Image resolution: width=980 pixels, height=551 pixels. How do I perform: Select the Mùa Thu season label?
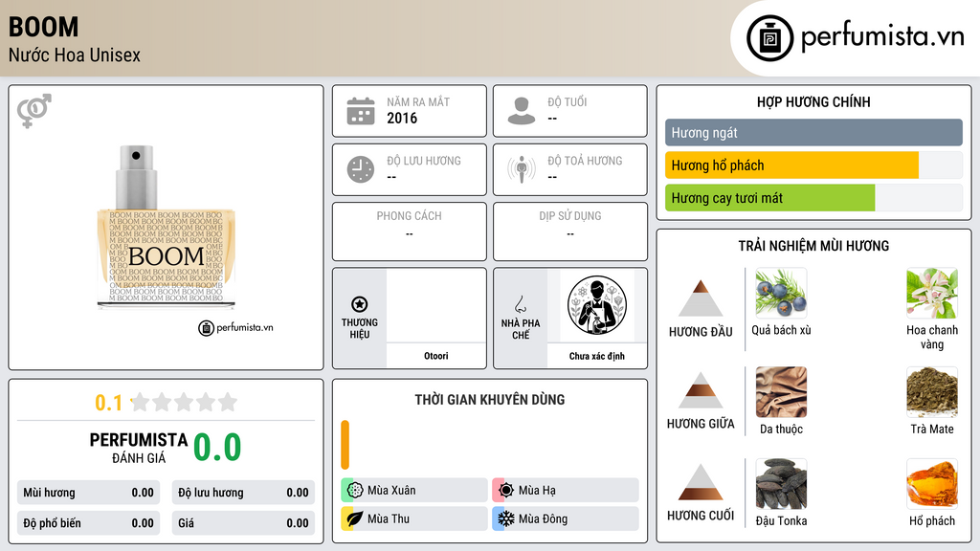click(389, 518)
